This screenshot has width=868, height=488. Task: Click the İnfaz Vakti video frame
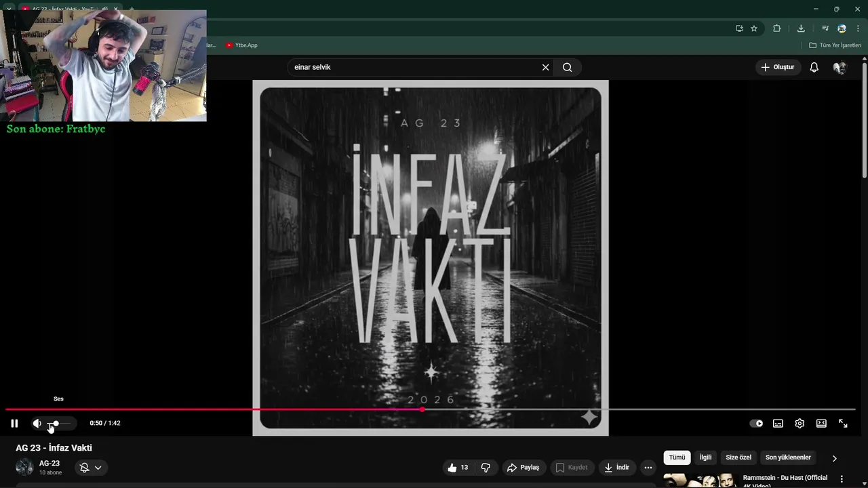pyautogui.click(x=431, y=258)
